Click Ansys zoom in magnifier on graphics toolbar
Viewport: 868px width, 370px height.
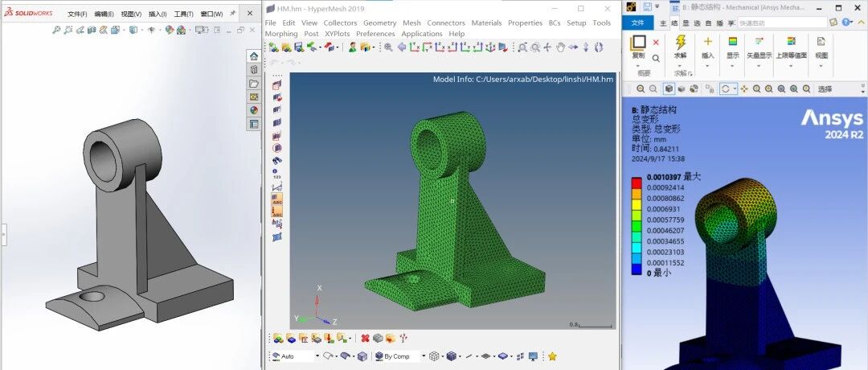pyautogui.click(x=641, y=88)
